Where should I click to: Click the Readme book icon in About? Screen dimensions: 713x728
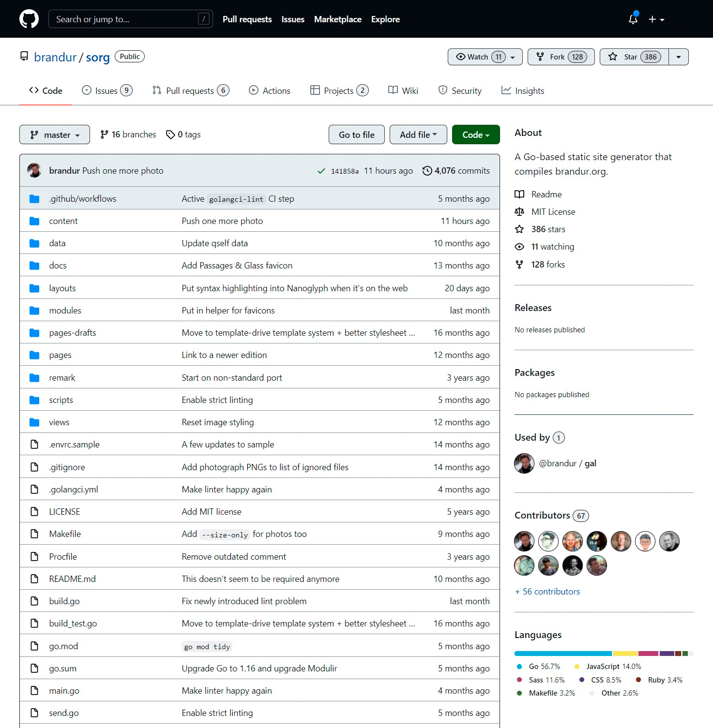(x=519, y=194)
